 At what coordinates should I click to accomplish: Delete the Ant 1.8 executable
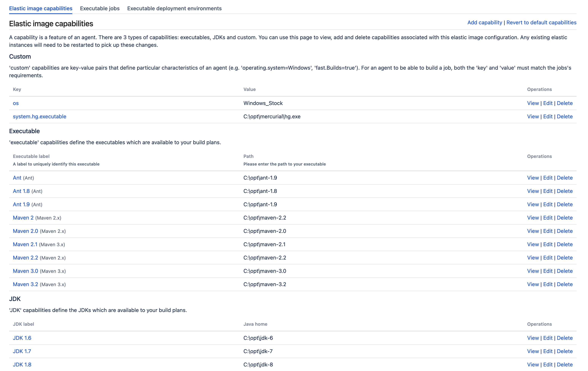(565, 191)
